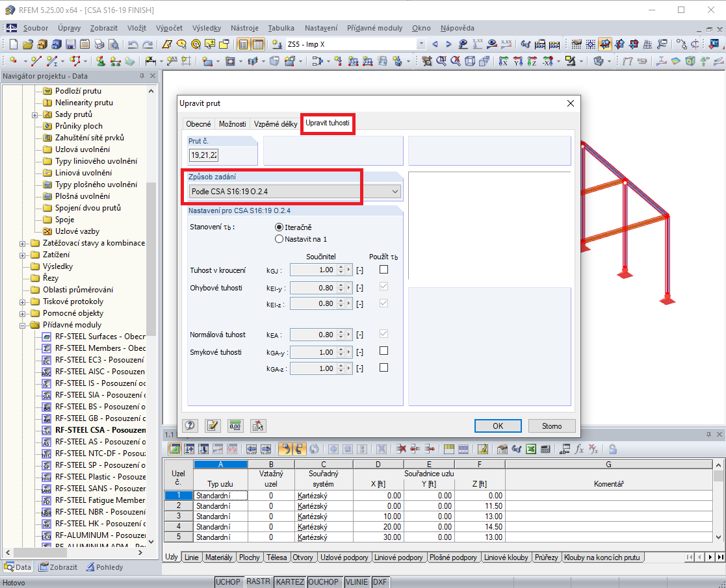Switch navigator to Pohledy tab
Screen dimensions: 726x588
click(x=105, y=567)
